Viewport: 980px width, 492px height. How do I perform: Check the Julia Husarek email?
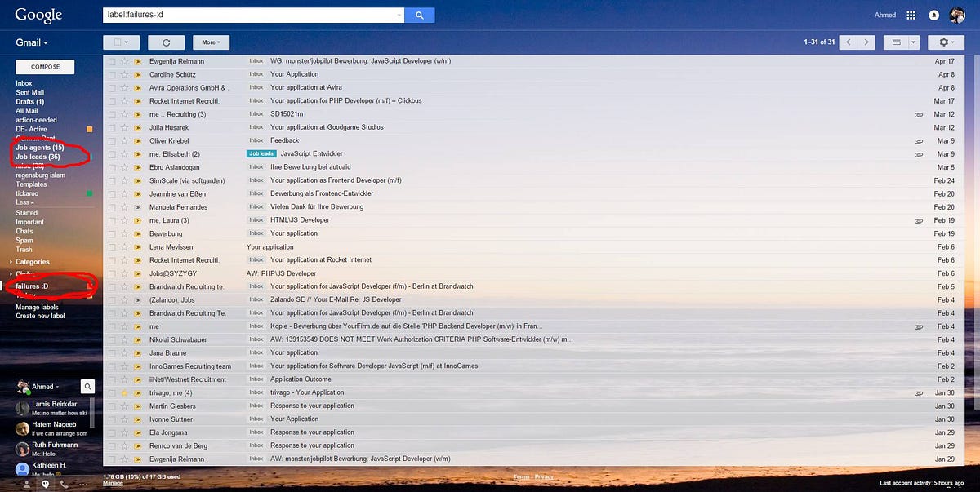click(x=112, y=127)
